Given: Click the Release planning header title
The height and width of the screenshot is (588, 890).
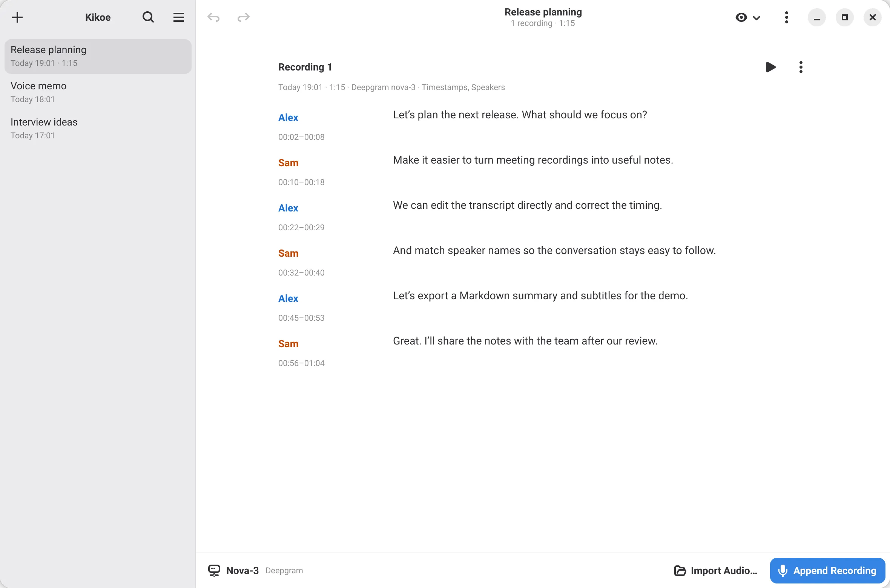Looking at the screenshot, I should (543, 12).
